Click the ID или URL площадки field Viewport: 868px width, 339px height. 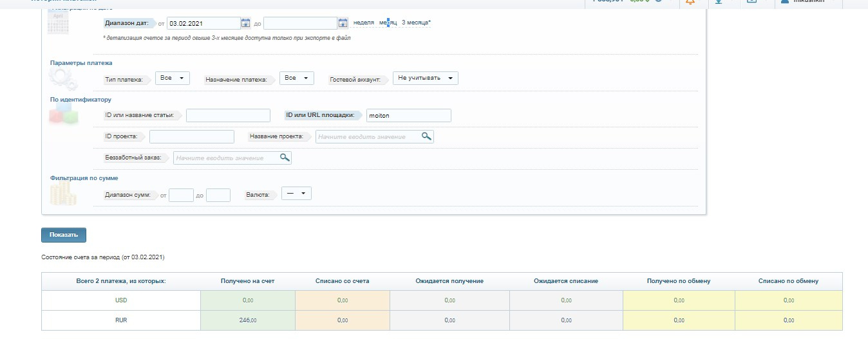click(408, 115)
